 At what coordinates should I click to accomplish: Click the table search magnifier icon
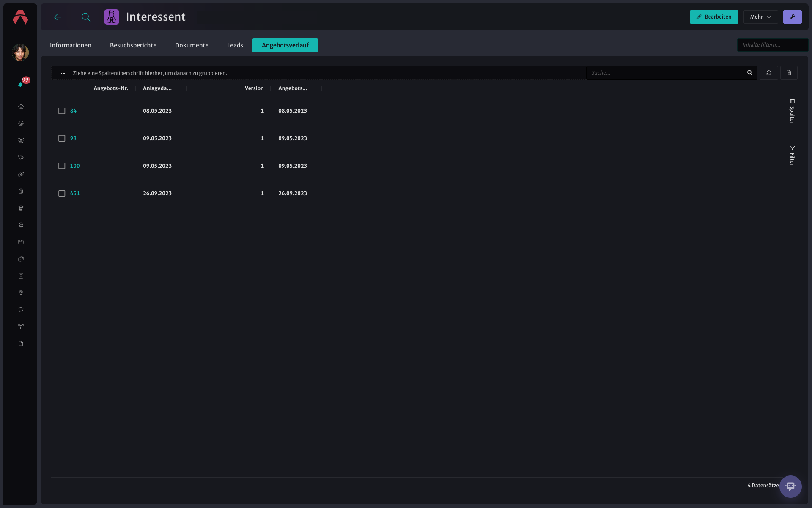[x=750, y=73]
